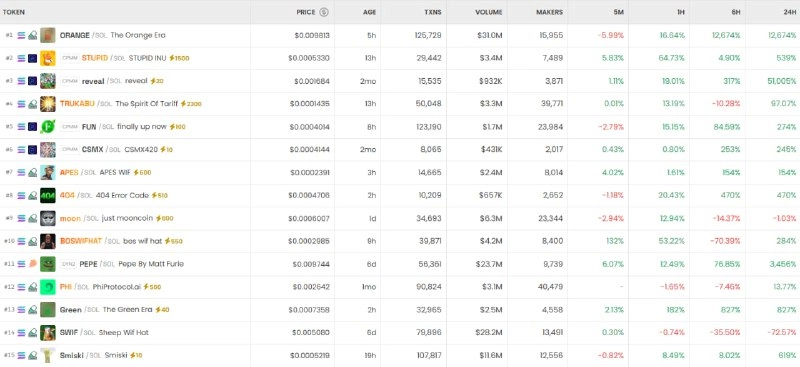Click the TRUKABU sunburst token icon
The width and height of the screenshot is (800, 367).
[48, 104]
